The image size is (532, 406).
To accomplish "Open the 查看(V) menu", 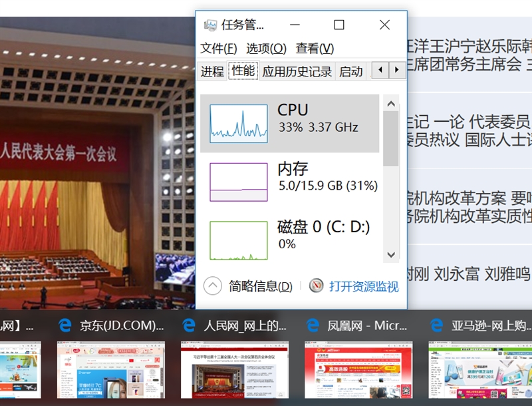I will 315,49.
